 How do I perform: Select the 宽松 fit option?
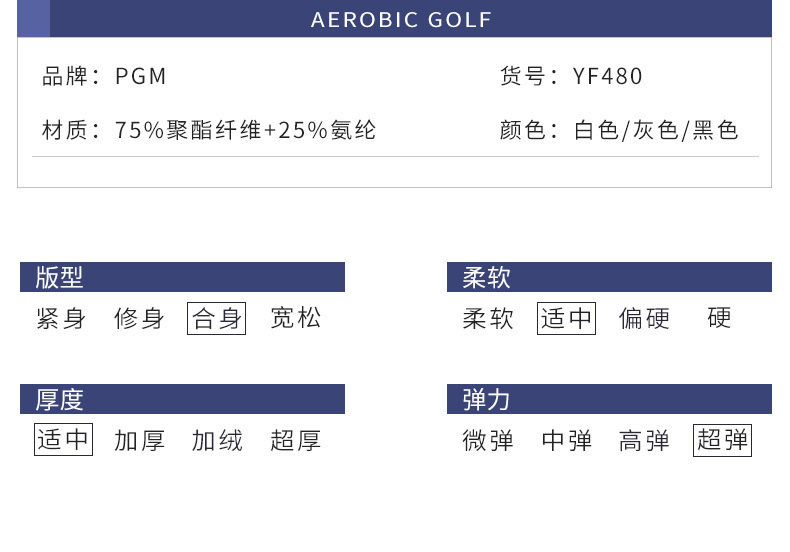(296, 319)
